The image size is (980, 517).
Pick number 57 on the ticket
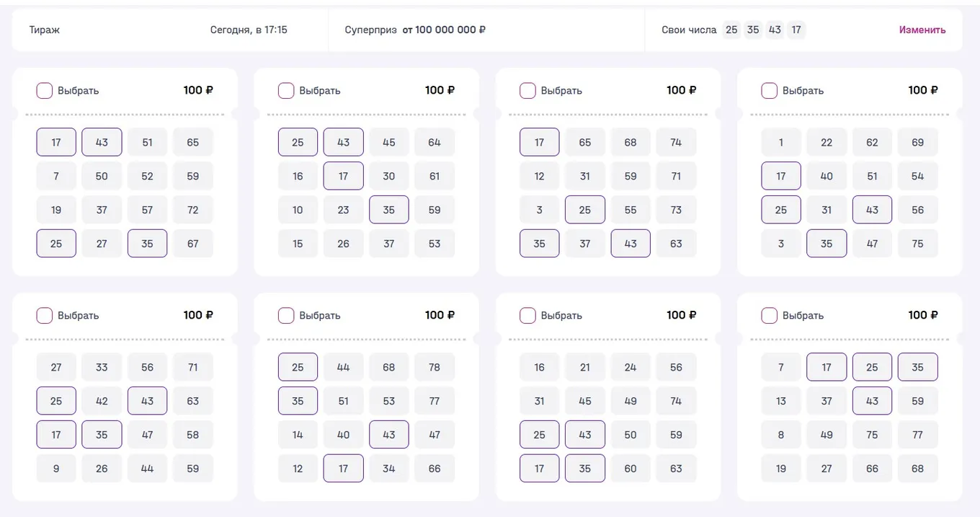coord(148,210)
